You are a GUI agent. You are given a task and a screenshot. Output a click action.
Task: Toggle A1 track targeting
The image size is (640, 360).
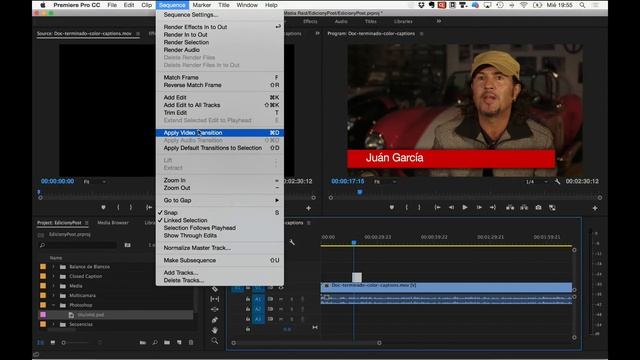[258, 299]
